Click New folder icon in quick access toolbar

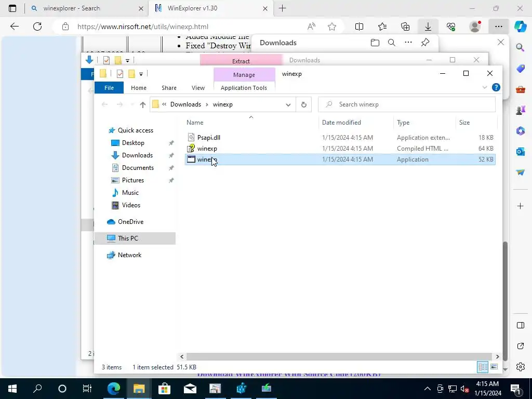131,74
